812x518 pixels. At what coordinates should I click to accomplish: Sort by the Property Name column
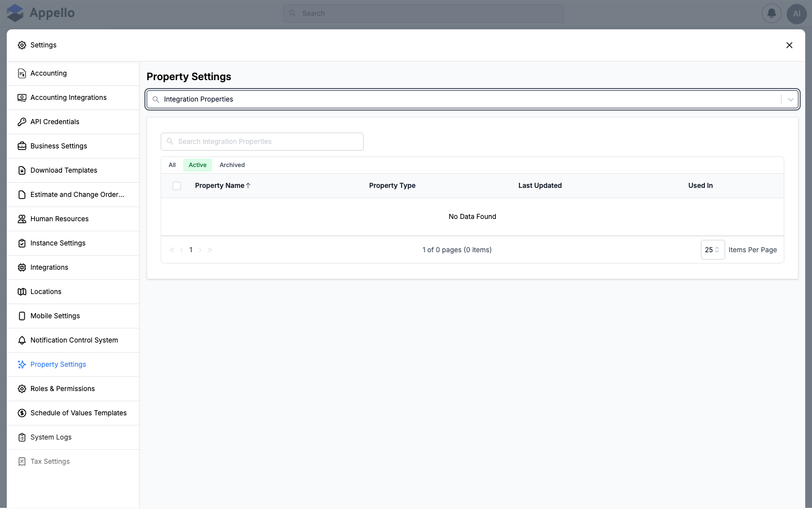pos(223,186)
